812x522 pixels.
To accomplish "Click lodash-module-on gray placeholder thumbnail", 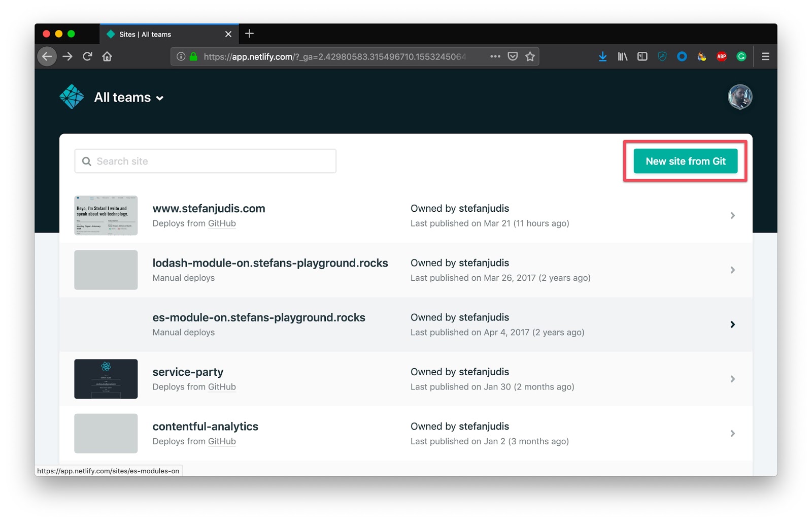I will tap(106, 270).
